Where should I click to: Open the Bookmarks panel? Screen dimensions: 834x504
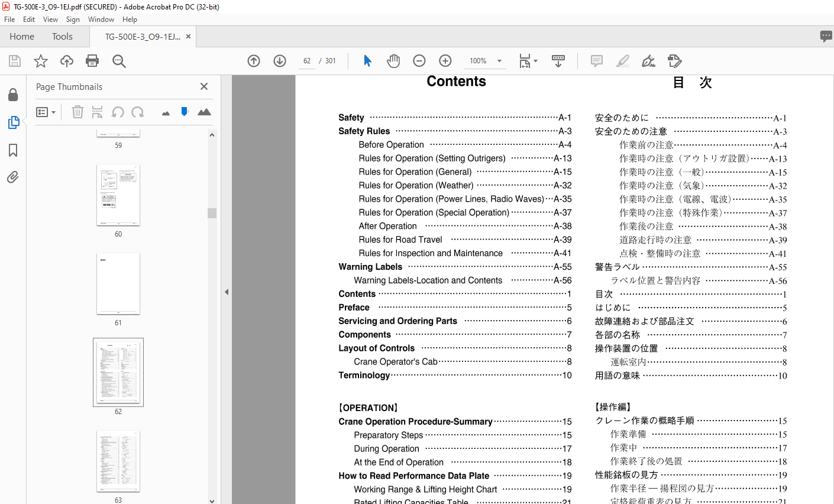tap(13, 150)
